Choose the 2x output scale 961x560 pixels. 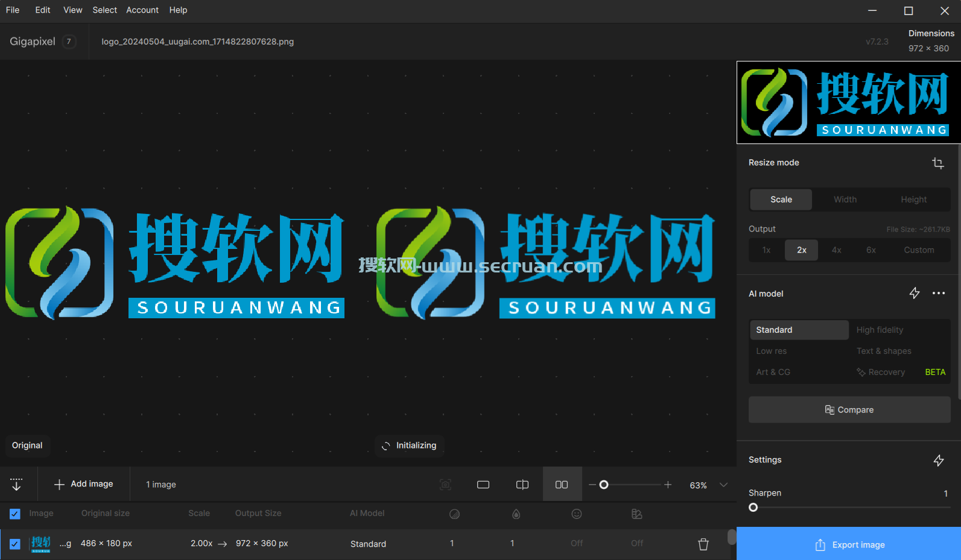click(801, 250)
